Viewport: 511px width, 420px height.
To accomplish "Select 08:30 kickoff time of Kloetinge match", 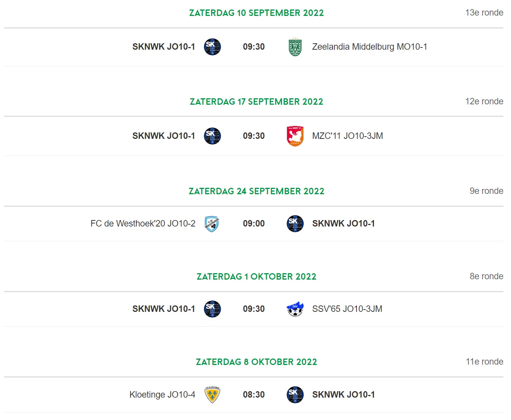I will [x=254, y=395].
